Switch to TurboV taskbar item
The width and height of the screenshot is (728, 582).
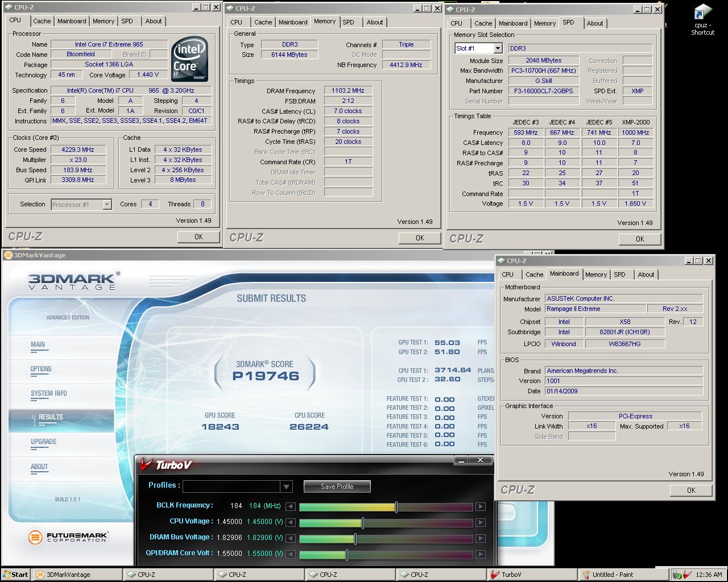[x=532, y=575]
